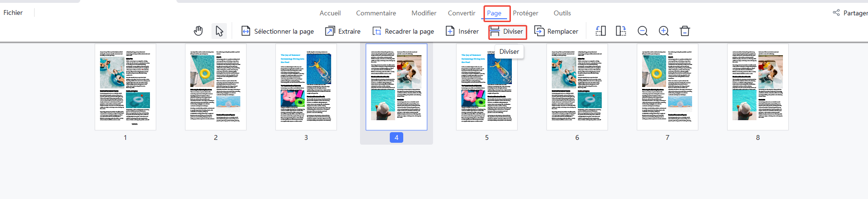Click the Sélectionner la page icon

246,31
